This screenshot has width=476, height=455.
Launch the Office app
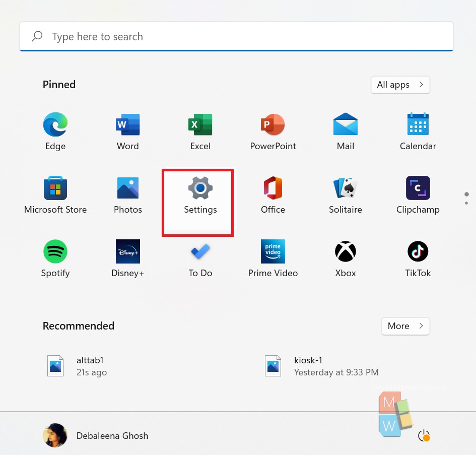click(x=273, y=195)
